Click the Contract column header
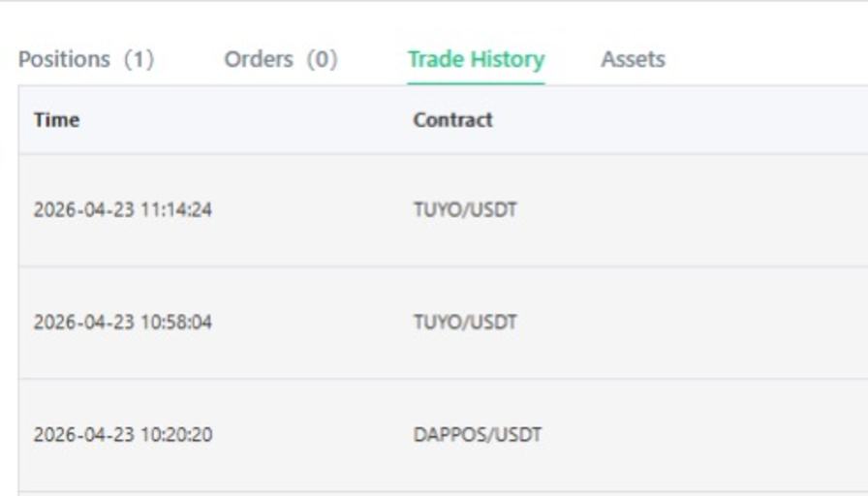This screenshot has height=496, width=868. [452, 120]
